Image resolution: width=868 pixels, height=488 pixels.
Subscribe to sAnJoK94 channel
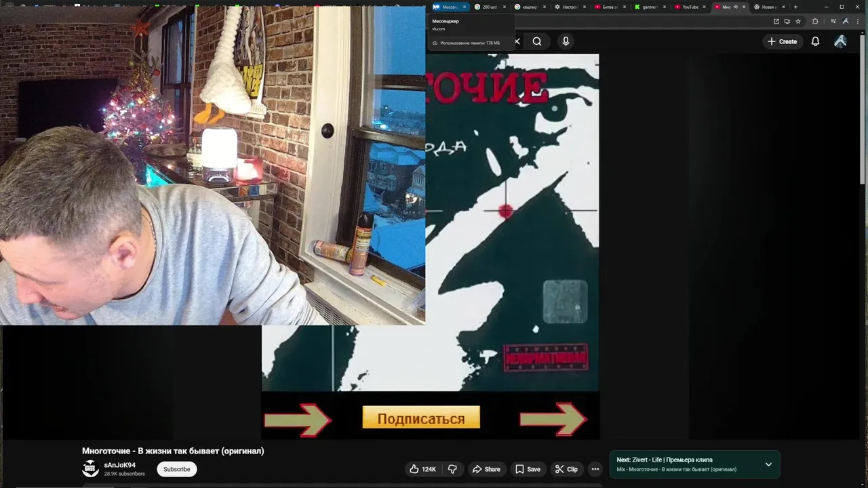coord(176,469)
